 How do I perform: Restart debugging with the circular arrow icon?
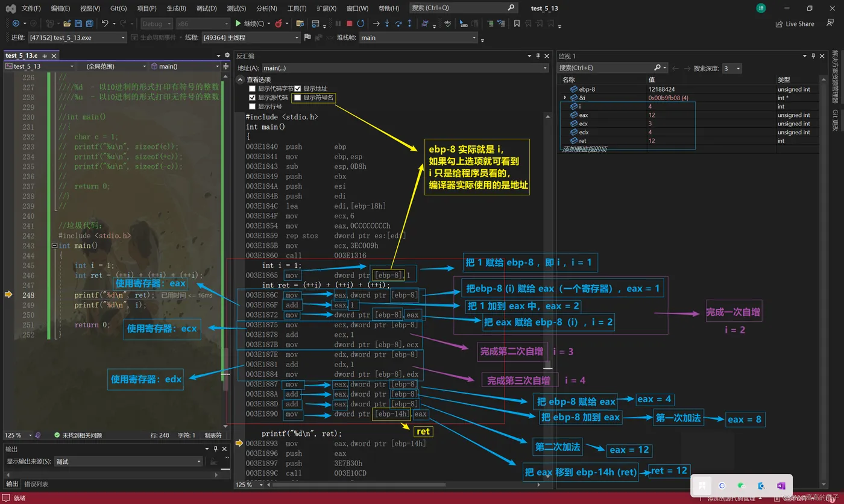(x=361, y=24)
